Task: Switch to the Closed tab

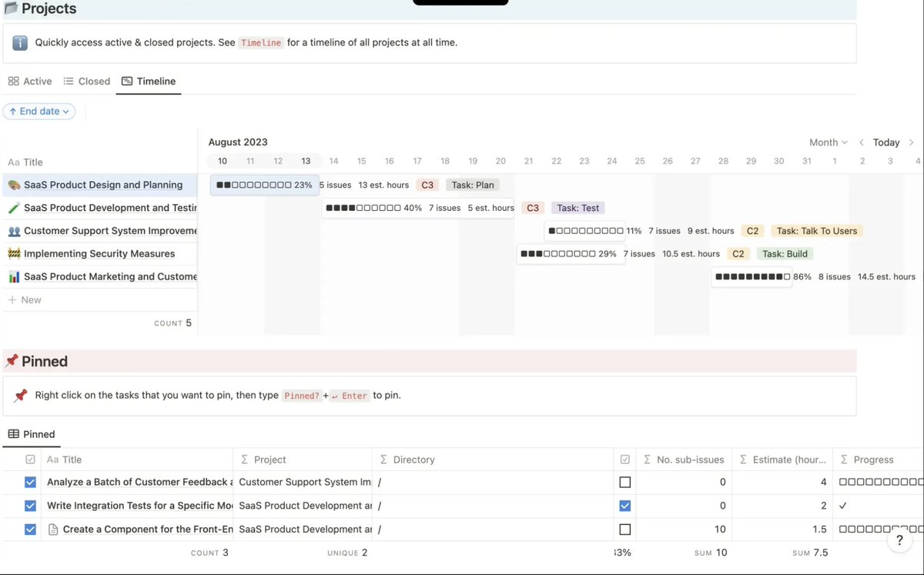Action: coord(87,81)
